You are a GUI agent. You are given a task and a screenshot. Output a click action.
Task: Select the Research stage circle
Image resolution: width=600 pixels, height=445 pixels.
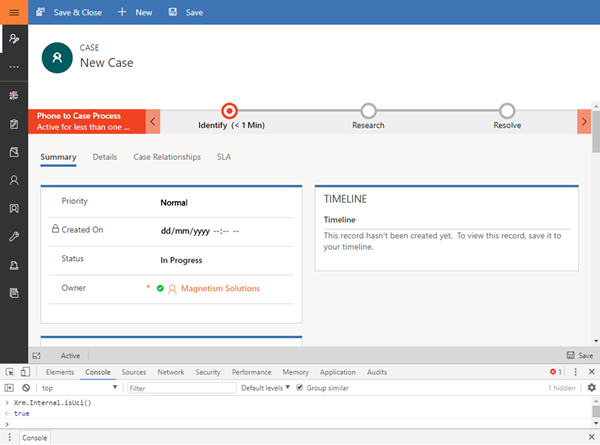tap(368, 110)
